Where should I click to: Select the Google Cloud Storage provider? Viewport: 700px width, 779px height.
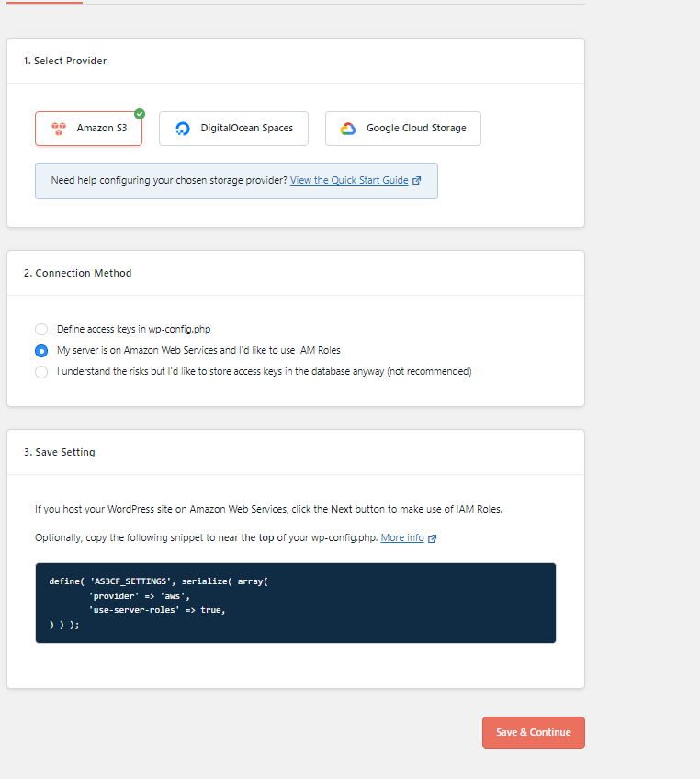click(x=402, y=128)
